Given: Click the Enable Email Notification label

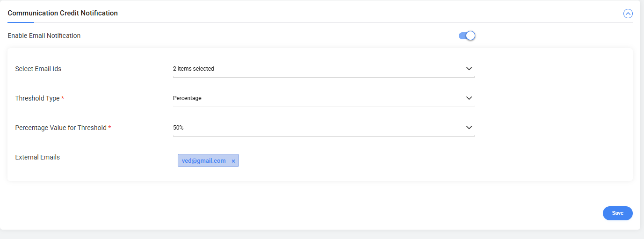Looking at the screenshot, I should point(44,36).
